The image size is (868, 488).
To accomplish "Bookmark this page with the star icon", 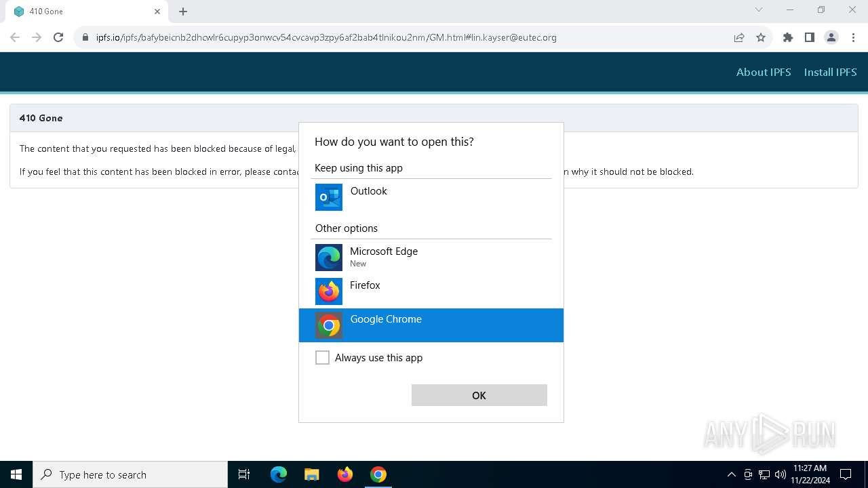I will 761,37.
